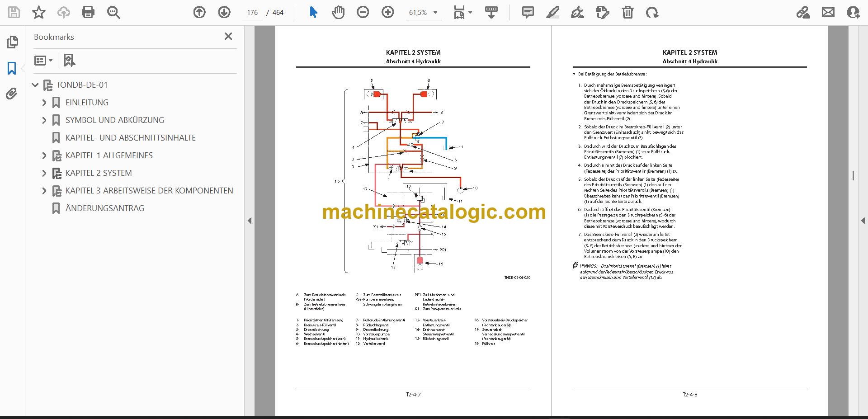Select the Hand pan tool
Screen dimensions: 868x419
[x=338, y=12]
